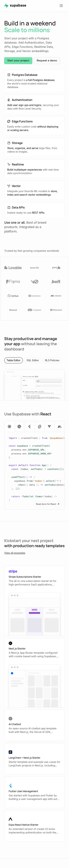Select the React framework icon
Viewport: 69px width, 868px height.
click(x=10, y=427)
